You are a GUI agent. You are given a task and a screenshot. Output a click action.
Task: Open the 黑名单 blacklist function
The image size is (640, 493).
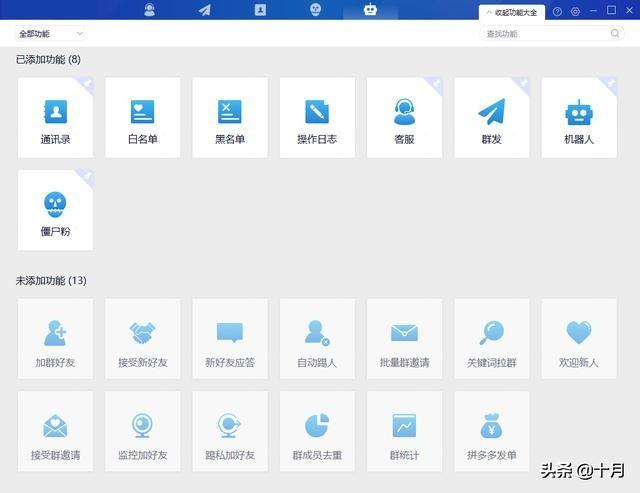[230, 118]
